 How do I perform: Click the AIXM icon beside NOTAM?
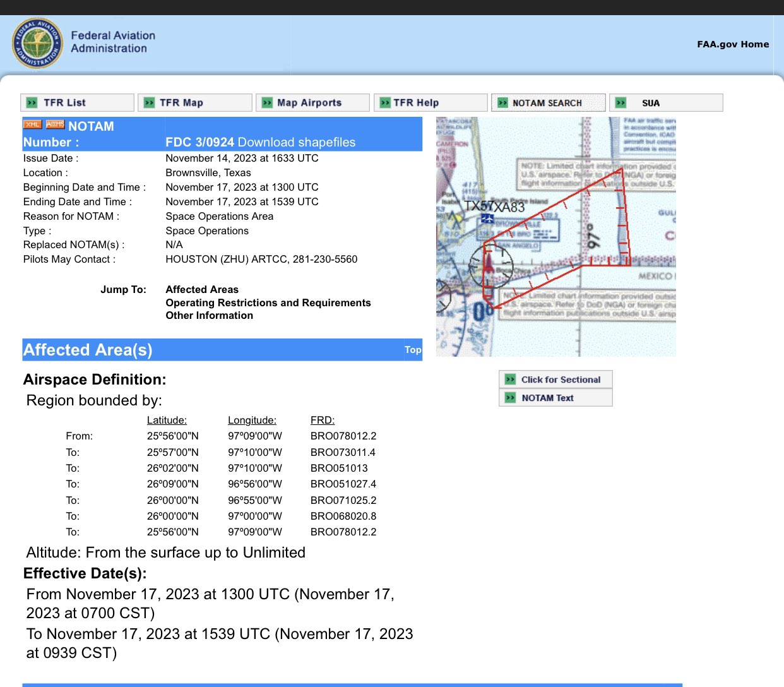(55, 124)
